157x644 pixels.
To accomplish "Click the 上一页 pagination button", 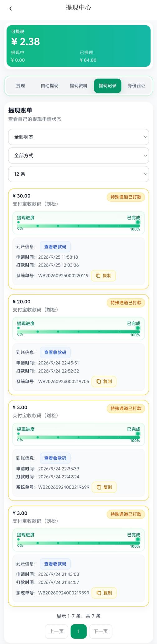I will click(56, 631).
